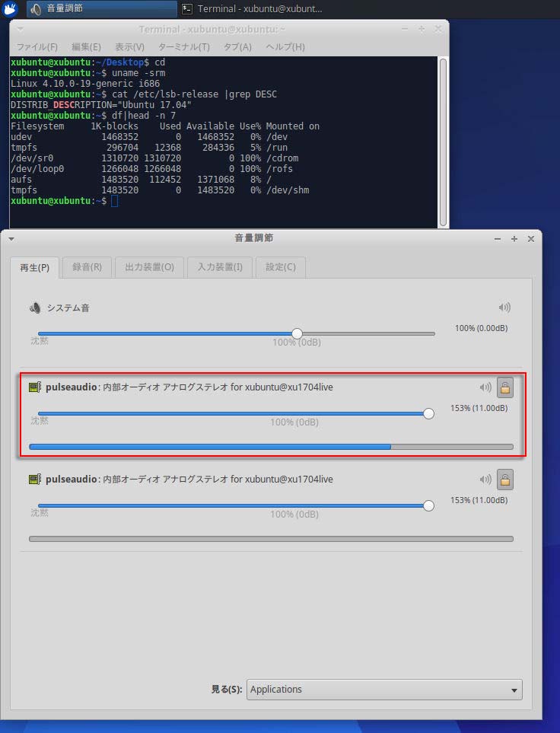Viewport: 560px width, 733px height.
Task: Open ターミナル(T) menu in Terminal
Action: 183,46
